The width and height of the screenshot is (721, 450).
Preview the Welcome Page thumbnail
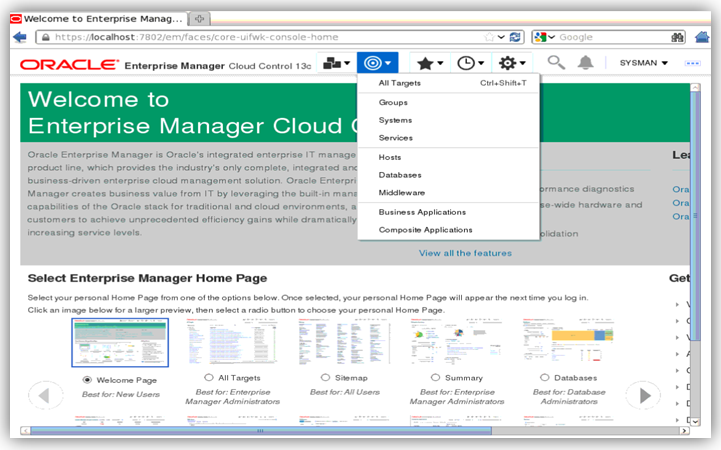click(x=120, y=342)
